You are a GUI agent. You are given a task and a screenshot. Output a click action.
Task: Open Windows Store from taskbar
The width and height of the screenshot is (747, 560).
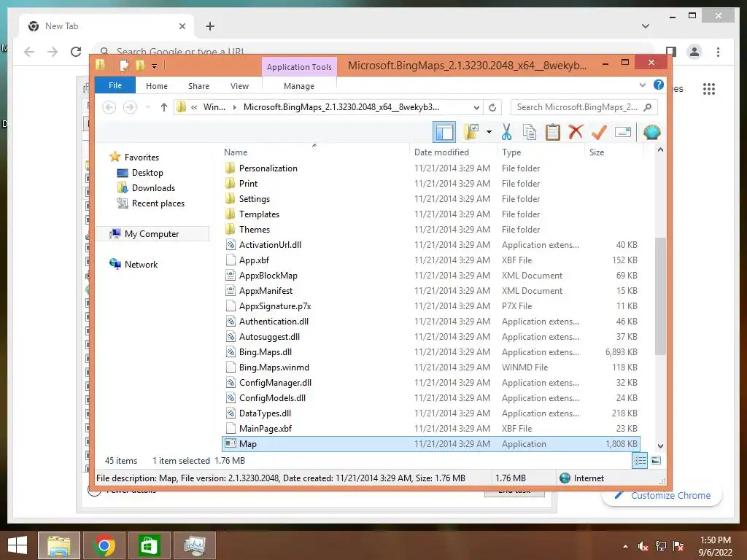pyautogui.click(x=149, y=545)
